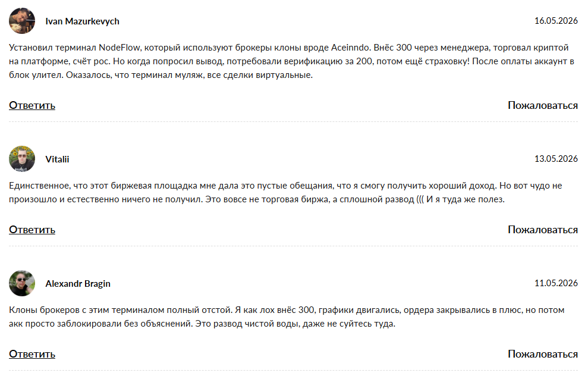View Alexandr Bragin's avatar image
Image resolution: width=588 pixels, height=379 pixels.
click(x=22, y=283)
